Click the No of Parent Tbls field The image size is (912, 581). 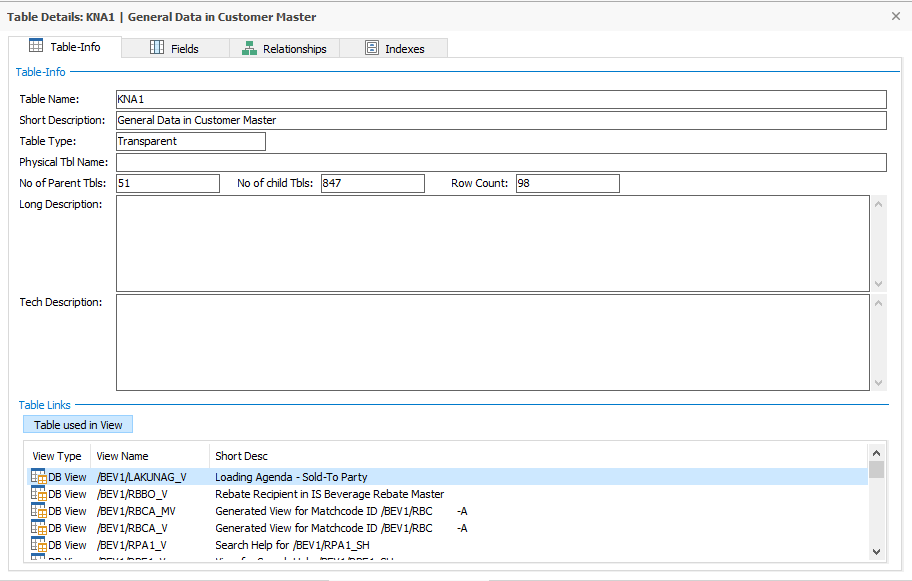tap(168, 183)
